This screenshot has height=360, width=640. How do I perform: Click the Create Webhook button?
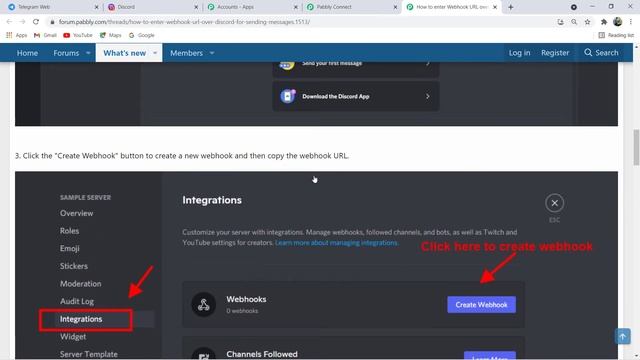pyautogui.click(x=481, y=304)
